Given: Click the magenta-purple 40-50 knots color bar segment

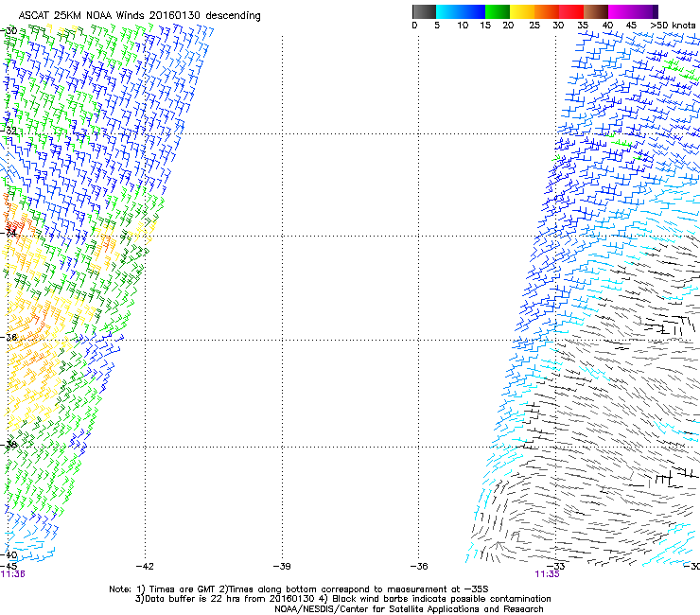Looking at the screenshot, I should point(633,11).
